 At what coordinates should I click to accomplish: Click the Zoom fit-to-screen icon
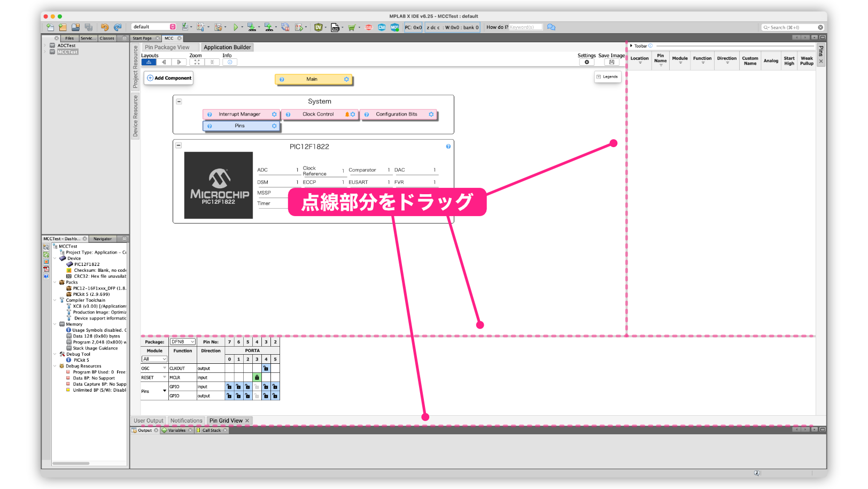(x=197, y=62)
